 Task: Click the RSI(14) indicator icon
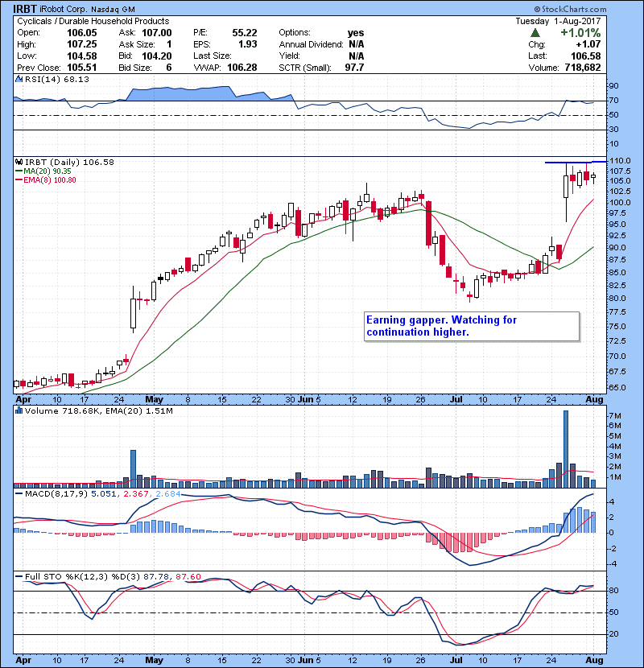coord(19,79)
